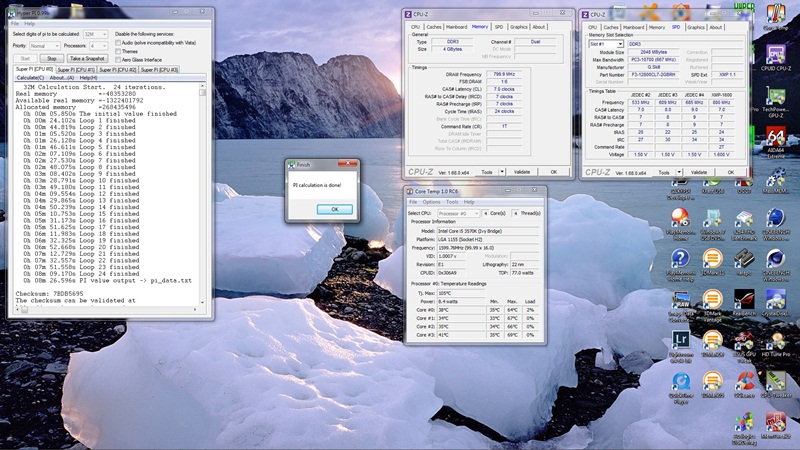This screenshot has width=800, height=450.
Task: Expand the Priority dropdown set to Normal
Action: point(44,46)
